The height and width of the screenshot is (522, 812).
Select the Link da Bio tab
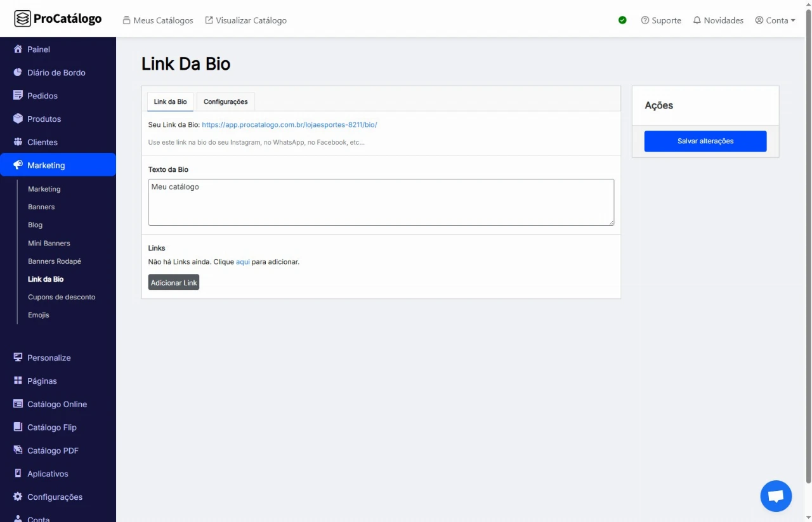[170, 101]
